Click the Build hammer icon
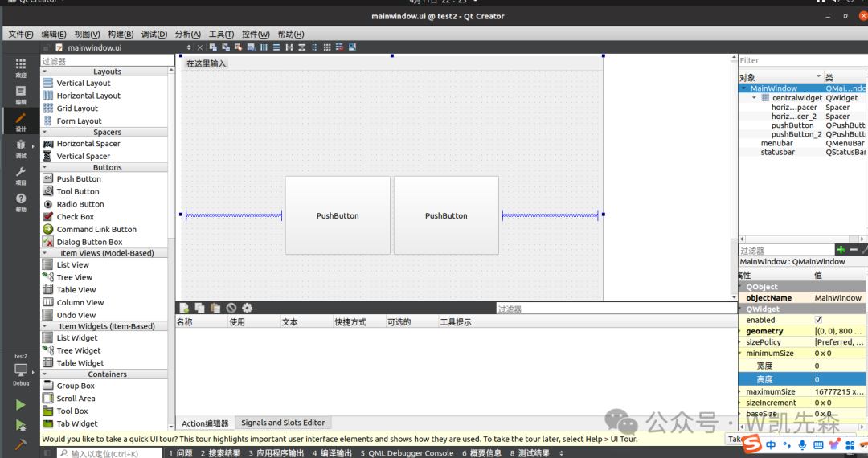The height and width of the screenshot is (458, 868). 21,443
